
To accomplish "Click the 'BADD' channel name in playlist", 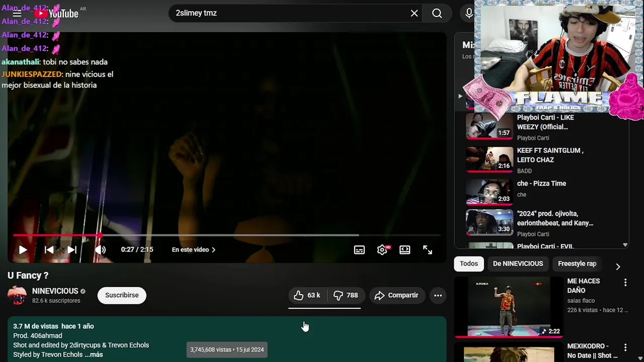I will [x=524, y=171].
